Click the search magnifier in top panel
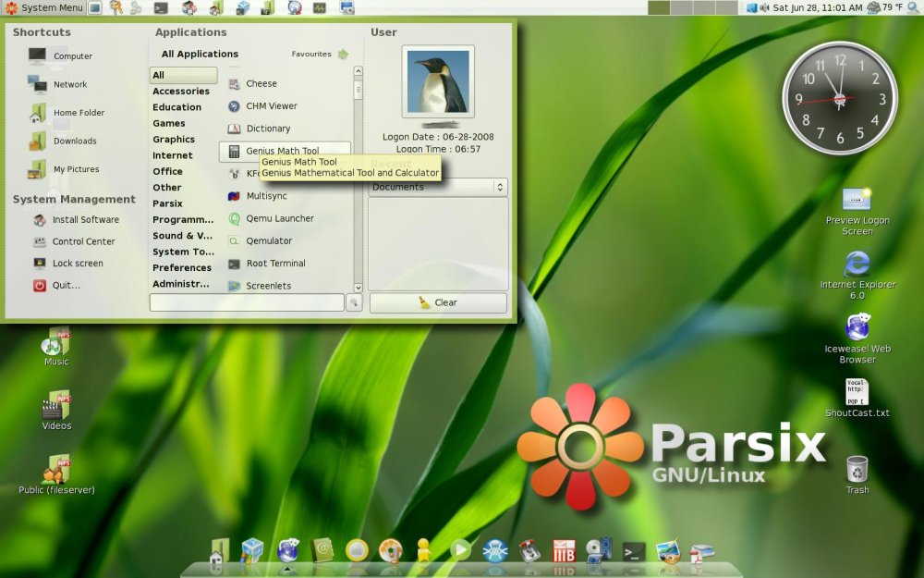 tap(914, 7)
